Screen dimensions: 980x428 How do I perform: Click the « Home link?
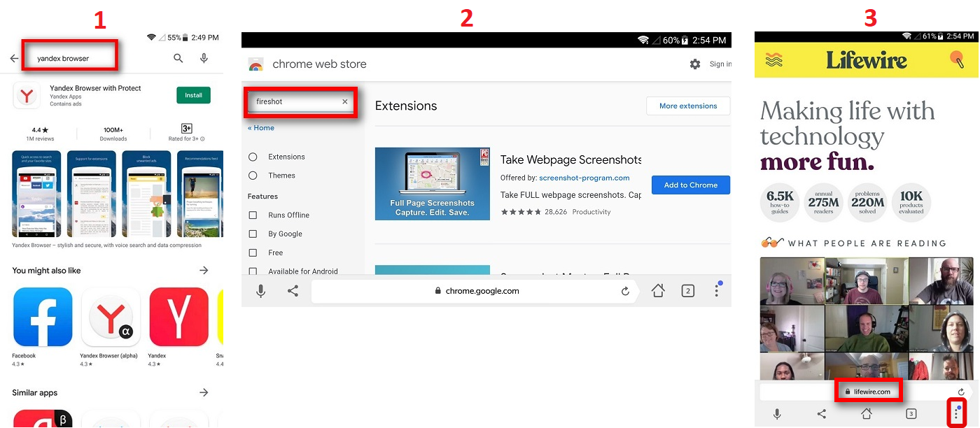(x=261, y=128)
